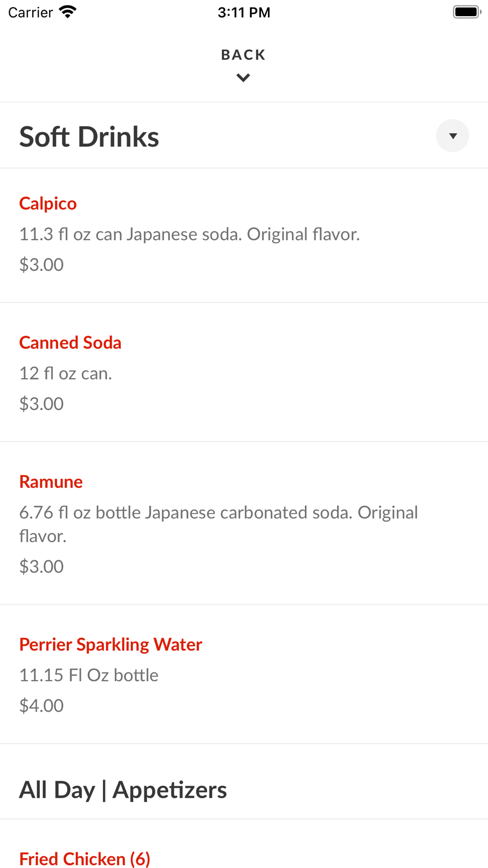Tap the Calpico $3.00 price
This screenshot has height=868, width=488.
41,265
